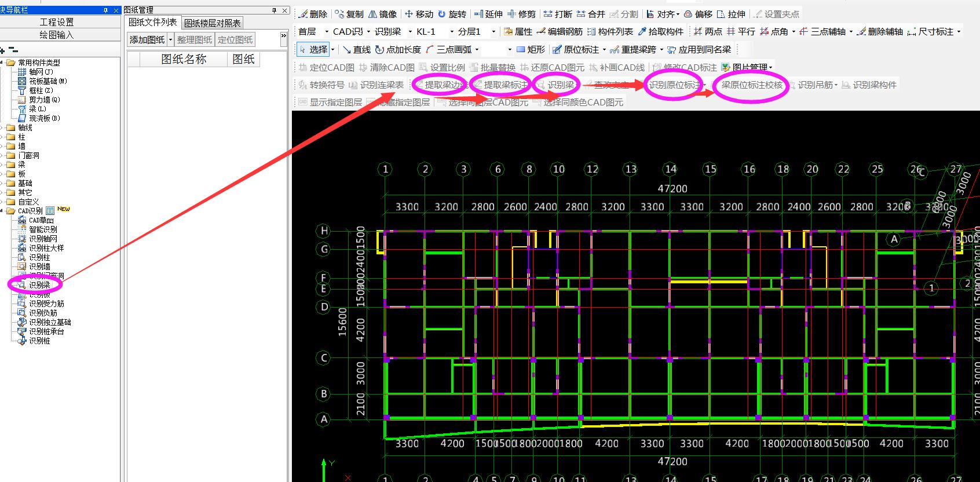Screen dimensions: 980x482
Task: Pick the 旋转 (rotate) tool
Action: click(452, 14)
